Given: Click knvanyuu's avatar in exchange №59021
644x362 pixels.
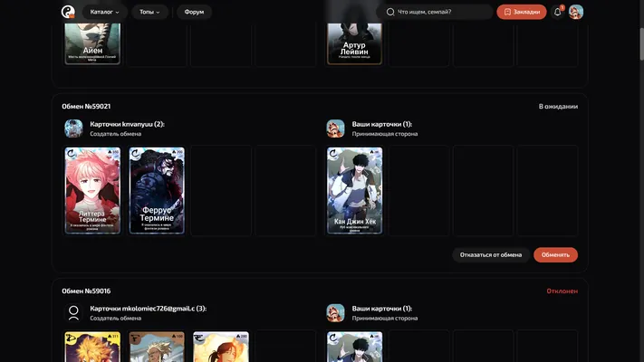Looking at the screenshot, I should tap(73, 129).
